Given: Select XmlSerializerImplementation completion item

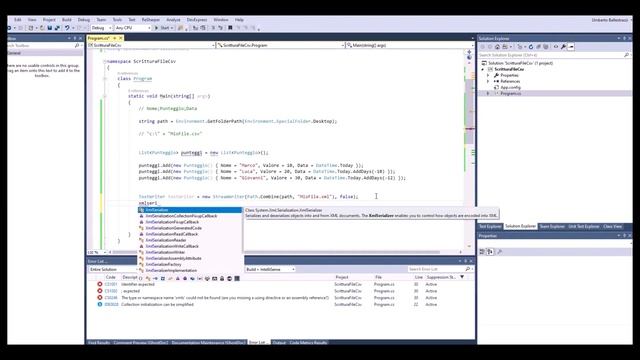Looking at the screenshot, I should [x=190, y=270].
